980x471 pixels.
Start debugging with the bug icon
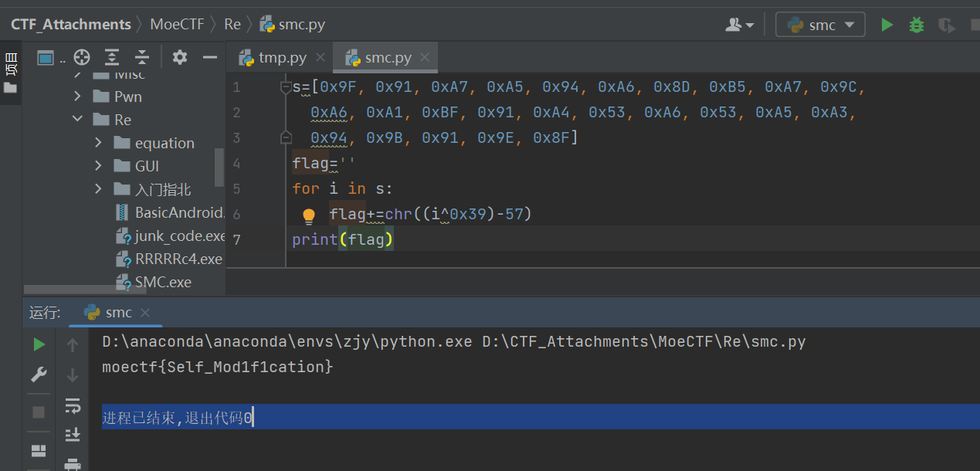pos(916,25)
